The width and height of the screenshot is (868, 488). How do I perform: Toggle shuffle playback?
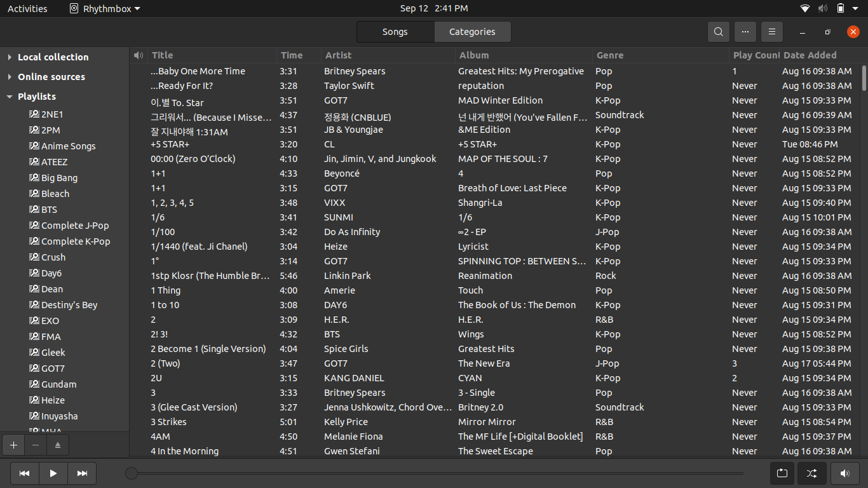click(x=811, y=473)
